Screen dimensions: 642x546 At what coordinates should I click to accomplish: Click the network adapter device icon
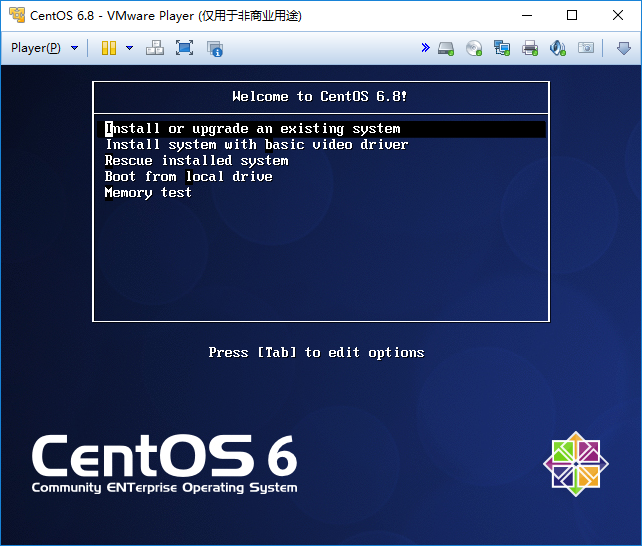click(502, 48)
